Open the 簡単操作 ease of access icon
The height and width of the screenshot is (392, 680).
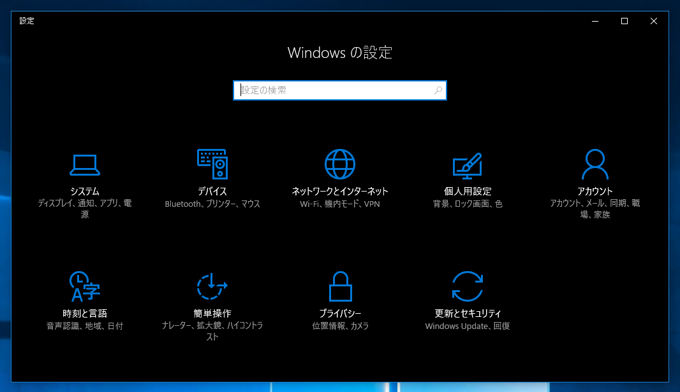pos(212,286)
